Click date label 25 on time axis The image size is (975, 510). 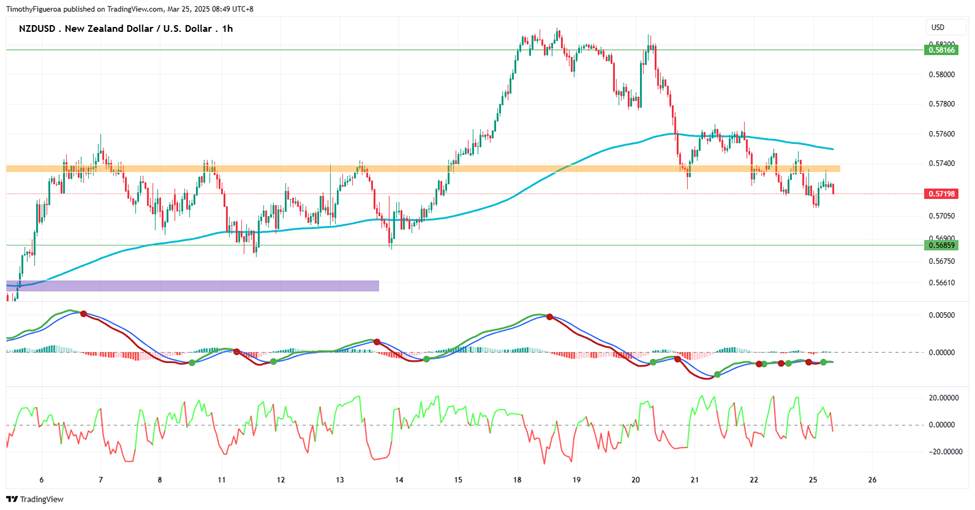813,480
